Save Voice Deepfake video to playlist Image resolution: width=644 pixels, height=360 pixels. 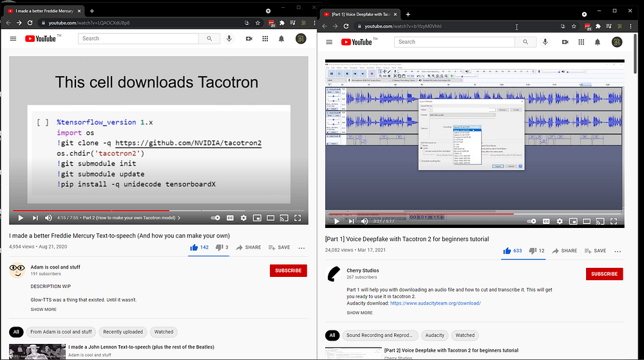pyautogui.click(x=595, y=251)
